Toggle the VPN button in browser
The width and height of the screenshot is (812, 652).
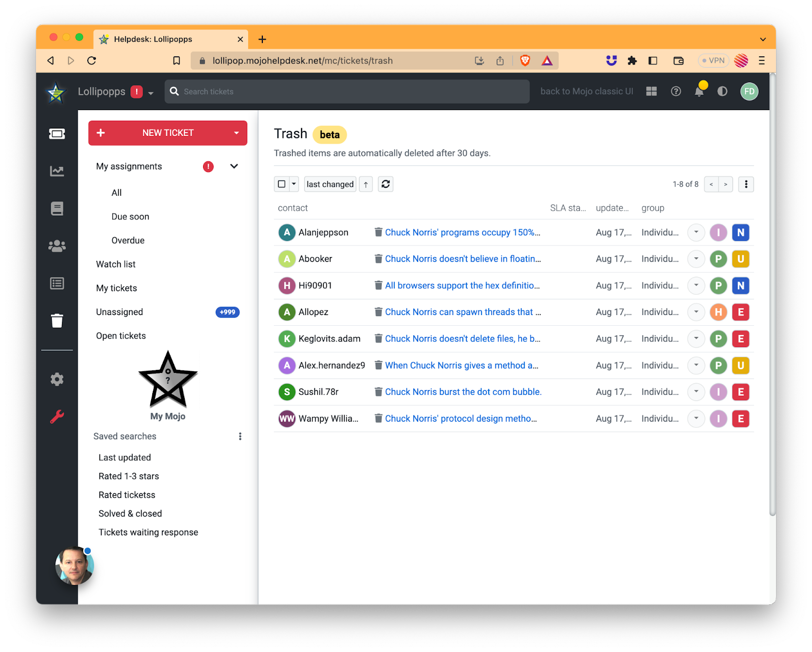click(x=714, y=61)
